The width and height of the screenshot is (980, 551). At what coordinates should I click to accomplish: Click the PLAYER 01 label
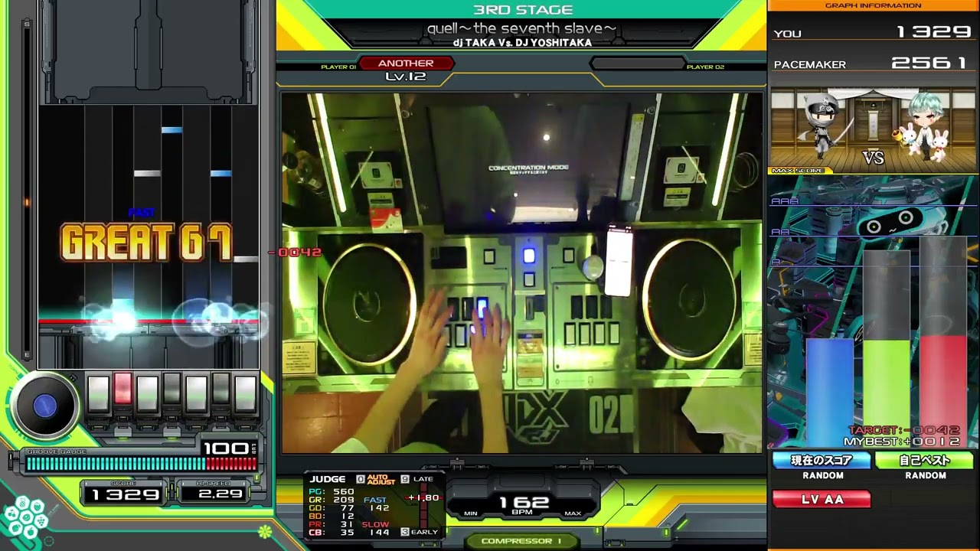coord(338,67)
